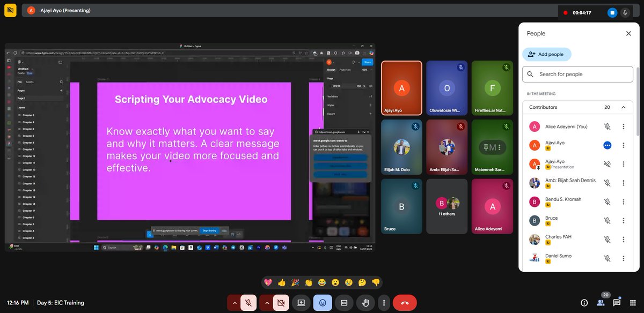Mute icon beside Bendu S. Kromah
Image resolution: width=644 pixels, height=313 pixels.
607,202
